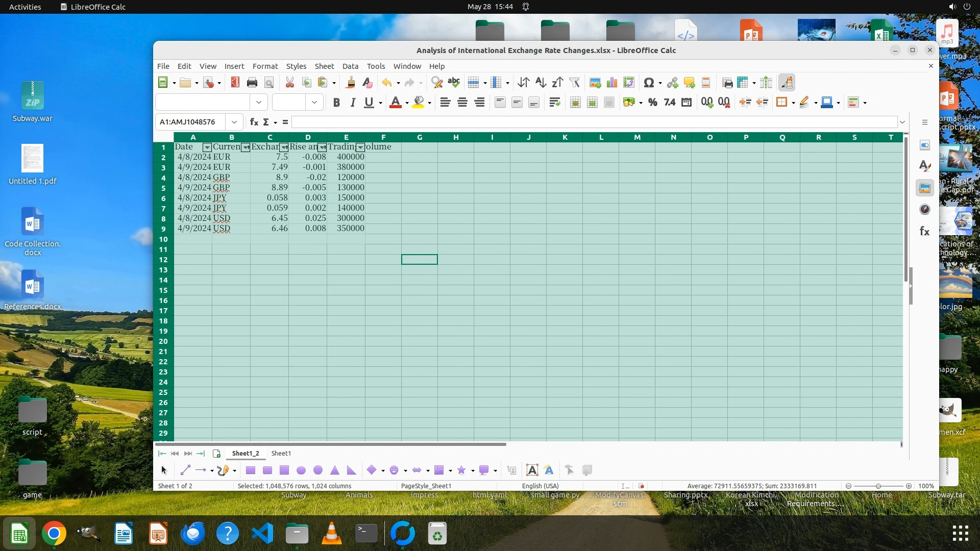Open the Functions sidebar panel

click(924, 232)
